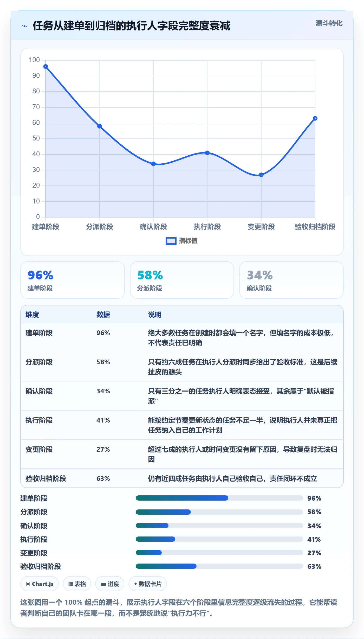Select the 建单阶段 table row cell
The image size is (364, 639).
point(39,333)
